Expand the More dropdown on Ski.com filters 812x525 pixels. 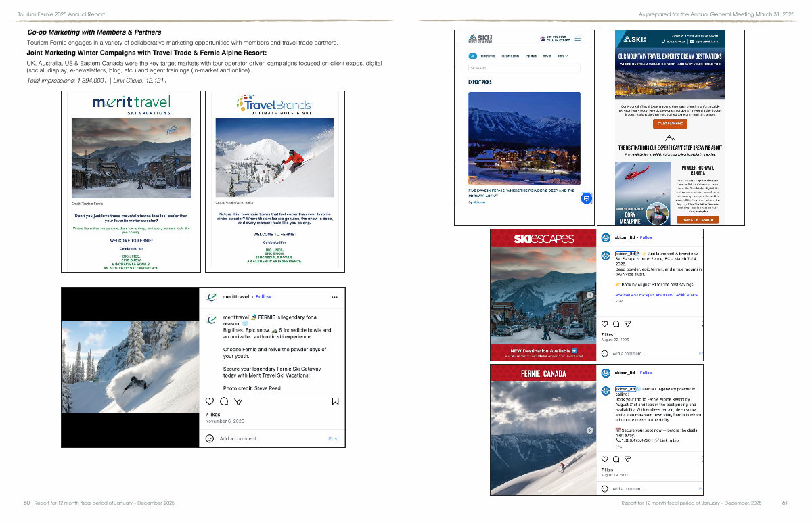point(563,55)
